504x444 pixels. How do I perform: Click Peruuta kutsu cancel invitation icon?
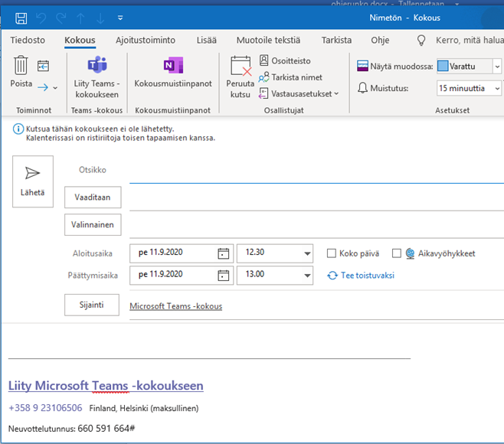point(241,66)
